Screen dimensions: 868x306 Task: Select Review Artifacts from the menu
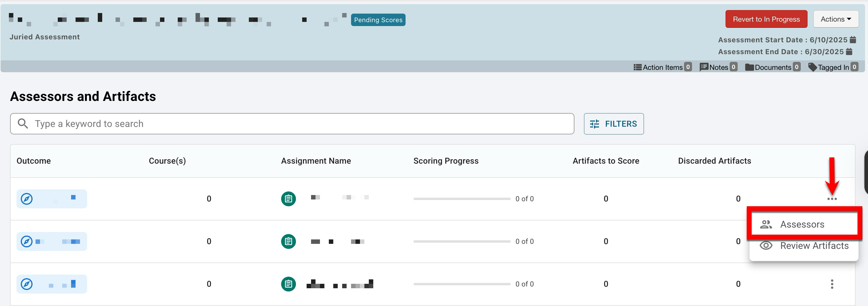814,246
